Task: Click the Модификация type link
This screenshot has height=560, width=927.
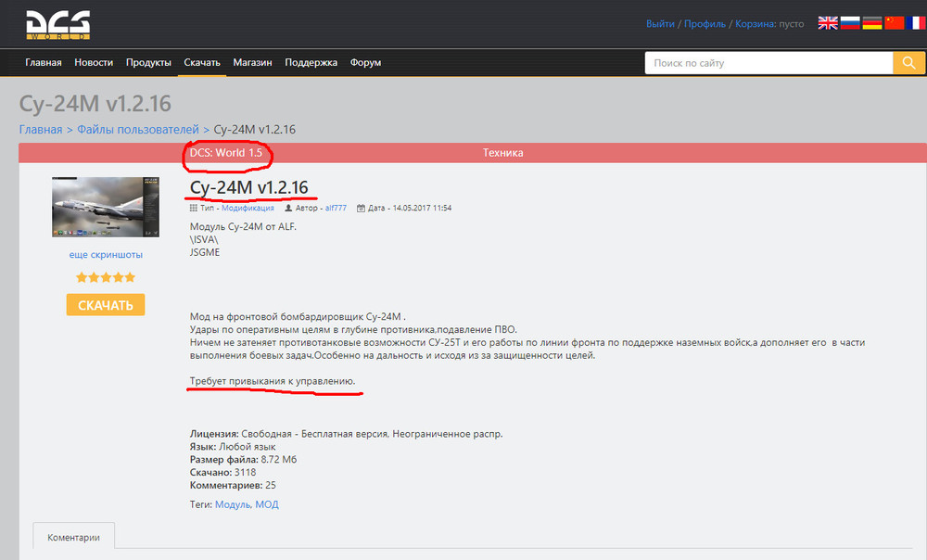Action: point(248,209)
